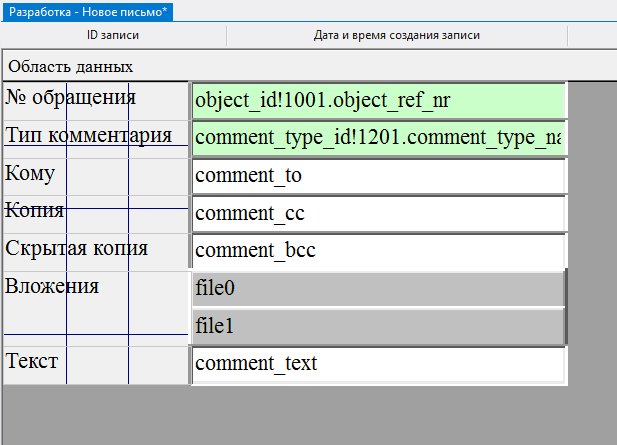
Task: Click the empty gray area below the form
Action: point(300,415)
